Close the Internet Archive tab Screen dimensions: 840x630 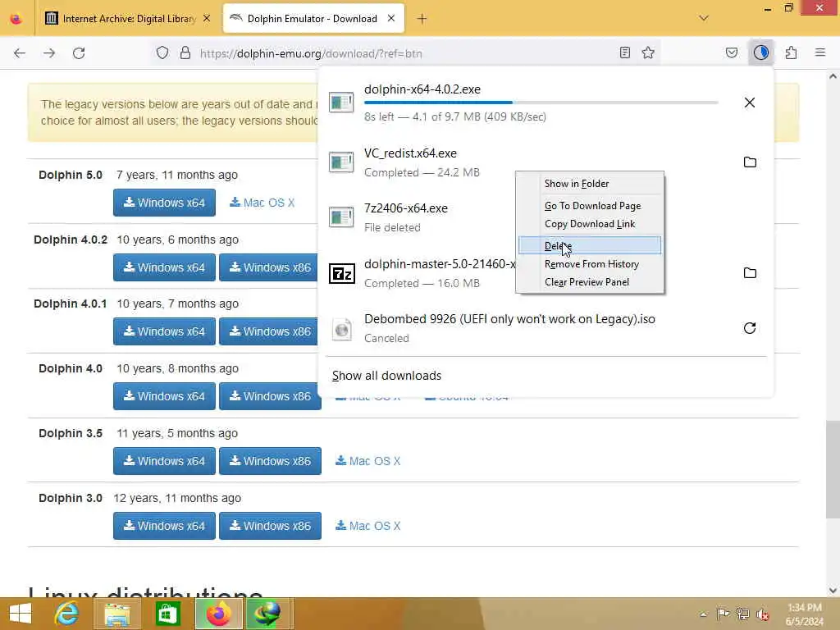[x=207, y=18]
